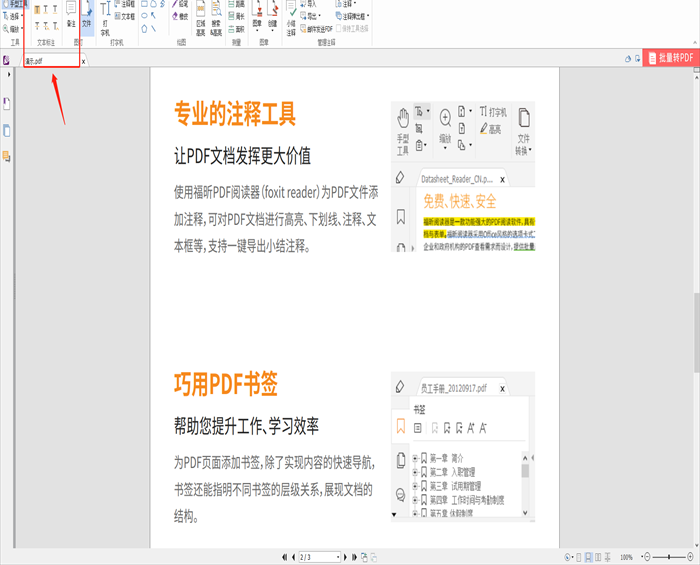The image size is (700, 565).
Task: Click the 批量转PDF button
Action: [671, 58]
